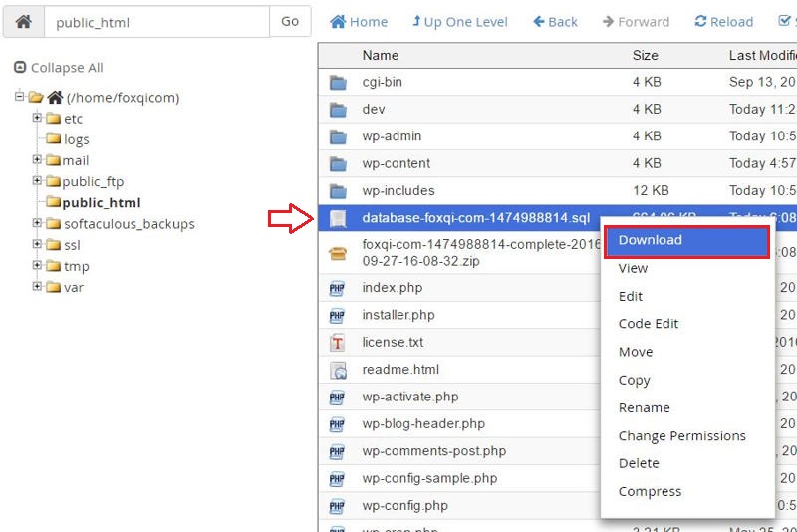Image resolution: width=797 pixels, height=532 pixels.
Task: Click the wp-admin folder icon
Action: [338, 136]
